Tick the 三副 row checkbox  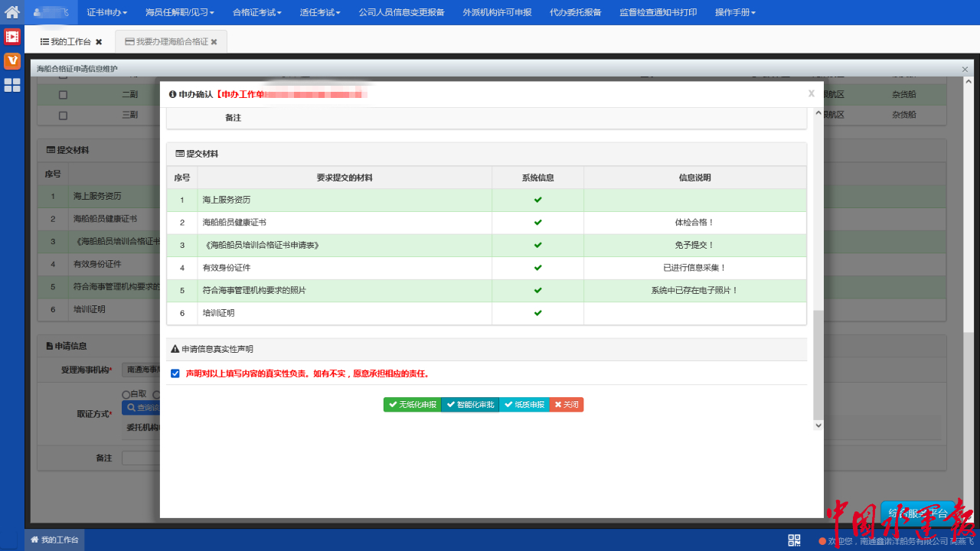click(x=63, y=115)
